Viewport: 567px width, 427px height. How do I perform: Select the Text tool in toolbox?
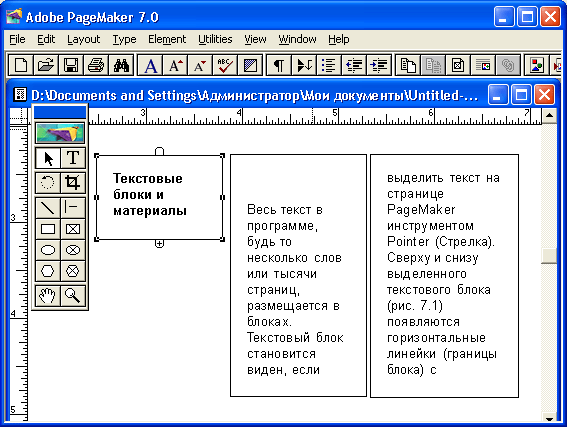click(73, 158)
